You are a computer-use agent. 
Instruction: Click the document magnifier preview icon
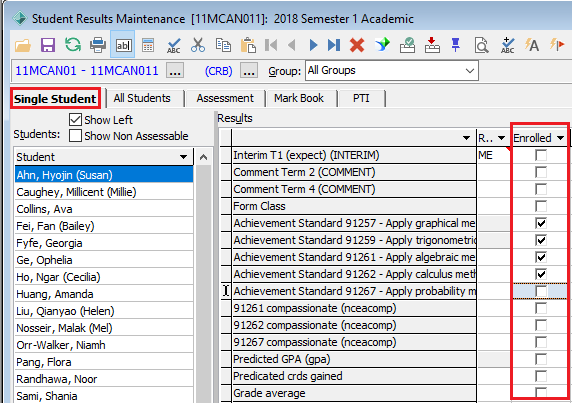(482, 46)
